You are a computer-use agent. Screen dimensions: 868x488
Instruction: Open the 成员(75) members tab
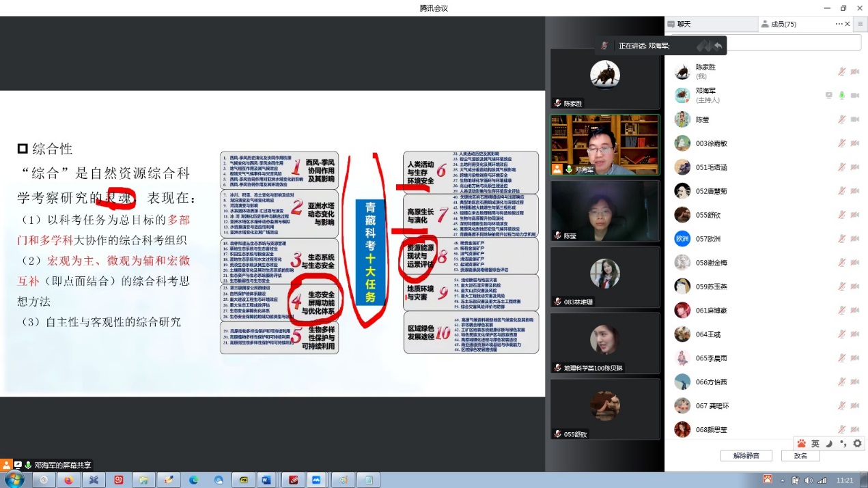pos(779,24)
